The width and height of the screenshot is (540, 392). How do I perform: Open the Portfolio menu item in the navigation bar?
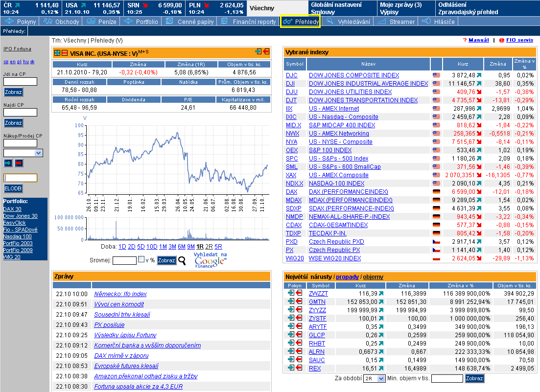click(x=141, y=22)
